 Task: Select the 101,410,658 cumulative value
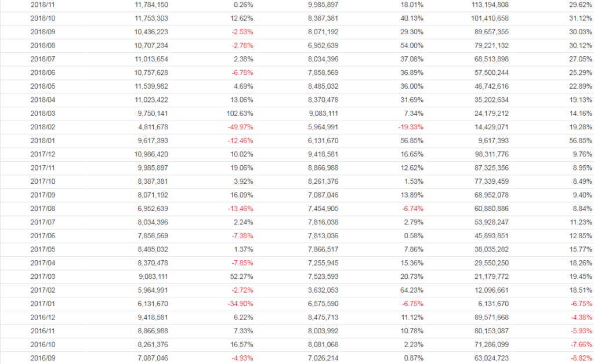click(x=491, y=18)
